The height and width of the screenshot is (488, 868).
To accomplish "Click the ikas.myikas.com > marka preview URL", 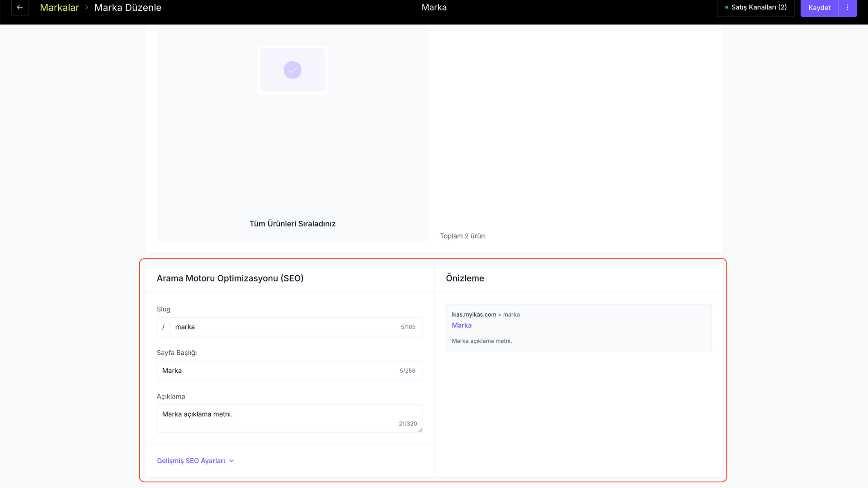I will [x=486, y=314].
